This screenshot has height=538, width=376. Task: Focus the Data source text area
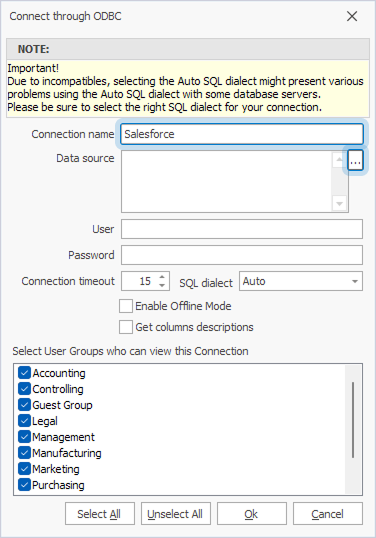tap(226, 182)
